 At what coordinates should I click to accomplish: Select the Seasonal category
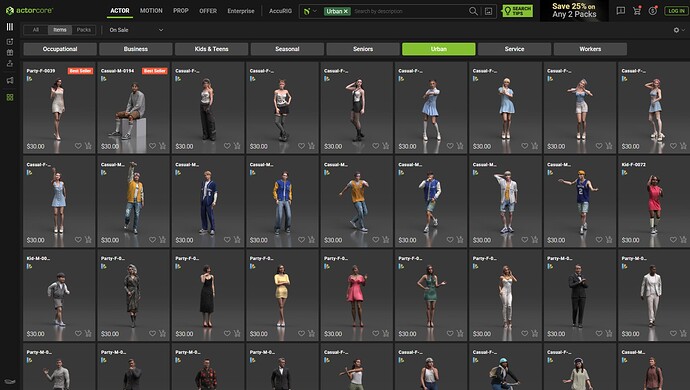(x=287, y=49)
